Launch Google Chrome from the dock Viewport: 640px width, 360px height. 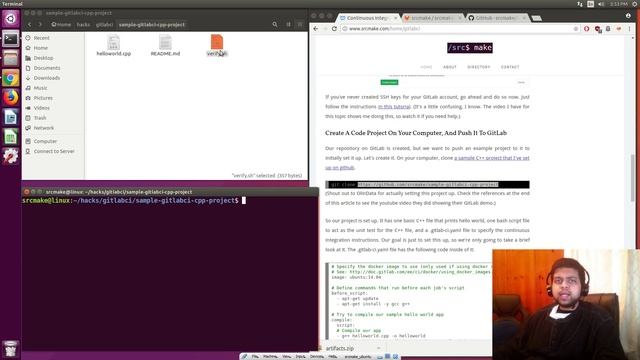click(11, 78)
